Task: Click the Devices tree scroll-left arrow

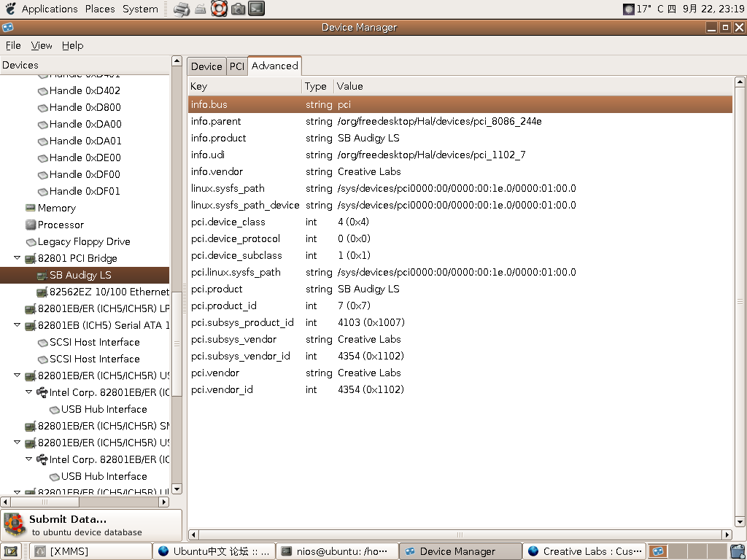Action: point(5,502)
